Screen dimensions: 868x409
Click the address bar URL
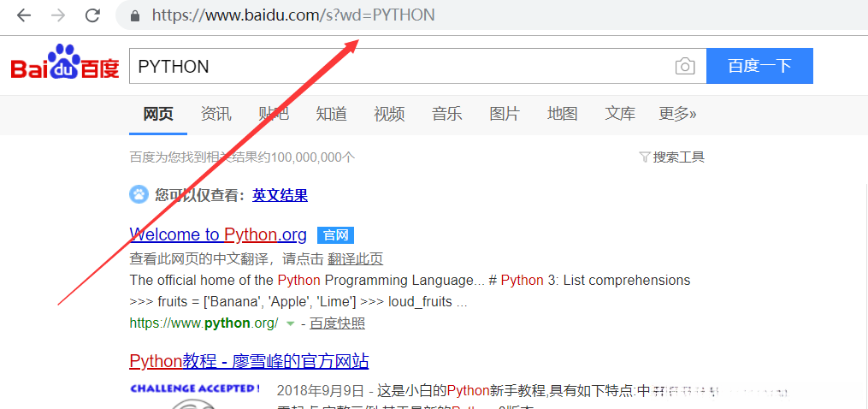[292, 15]
